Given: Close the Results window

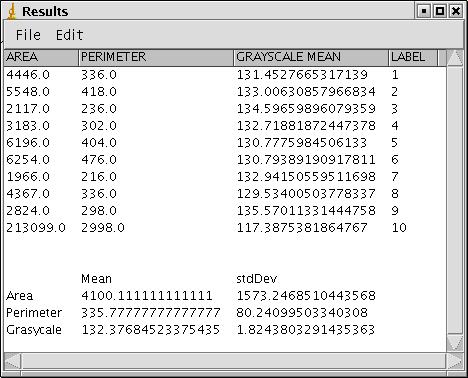Looking at the screenshot, I should pos(456,11).
